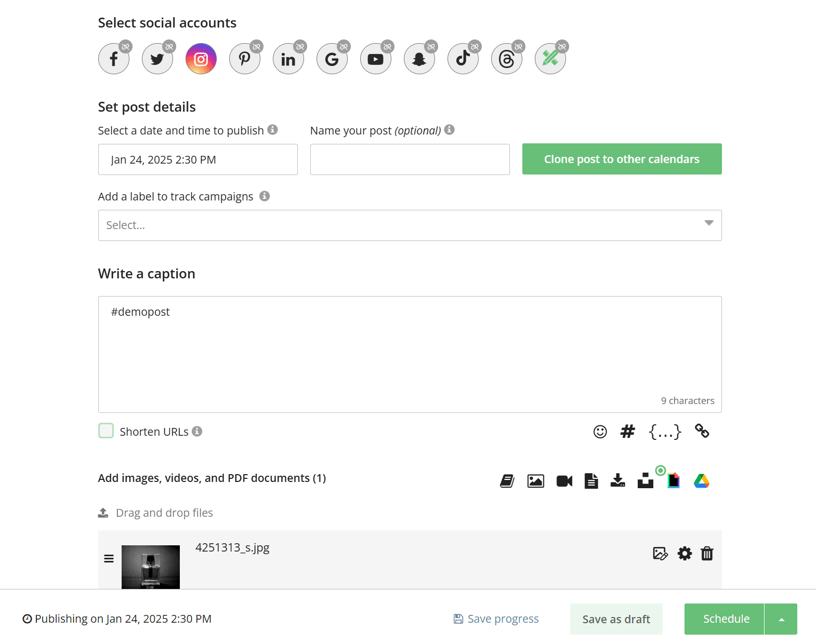This screenshot has width=816, height=644.
Task: Open the date and time picker field
Action: [198, 159]
